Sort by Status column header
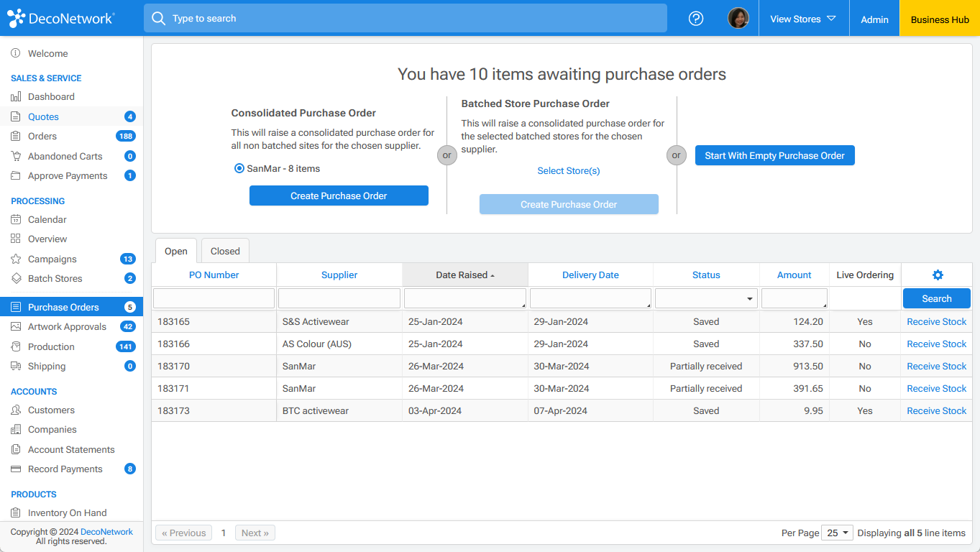980x552 pixels. [x=706, y=275]
